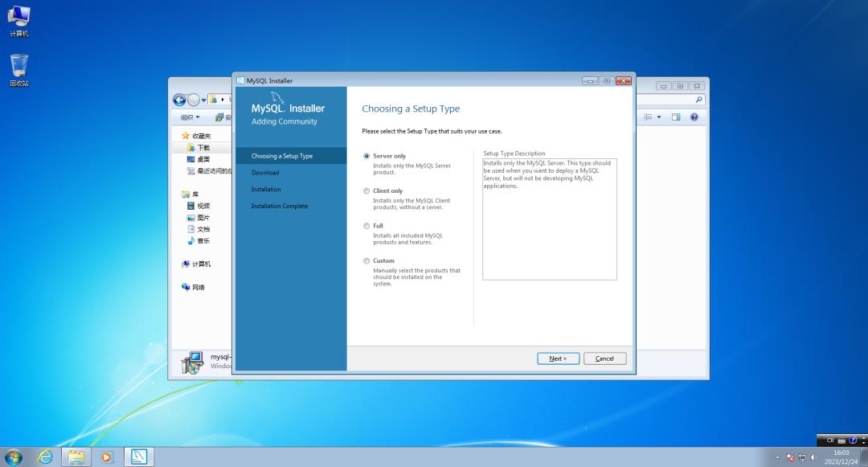Go to the Installation Complete step
The image size is (868, 467).
(280, 206)
